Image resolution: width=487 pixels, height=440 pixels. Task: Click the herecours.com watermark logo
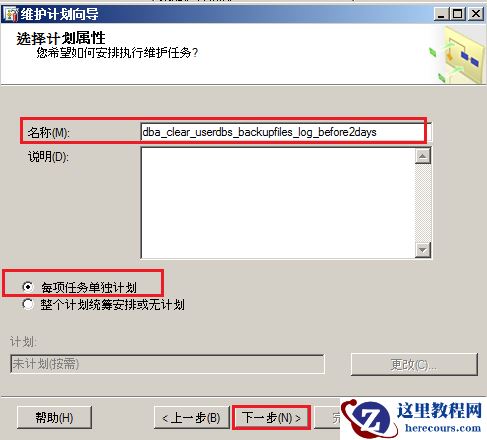click(413, 419)
